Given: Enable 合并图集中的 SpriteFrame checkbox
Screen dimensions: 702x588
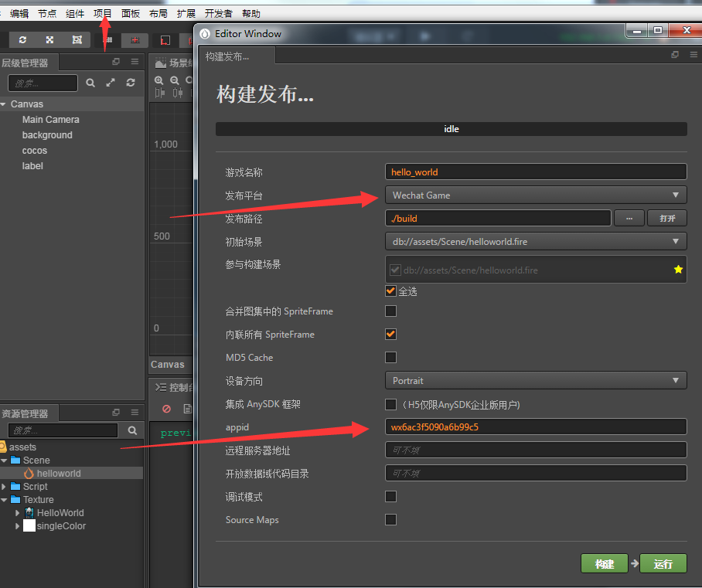Looking at the screenshot, I should click(391, 311).
